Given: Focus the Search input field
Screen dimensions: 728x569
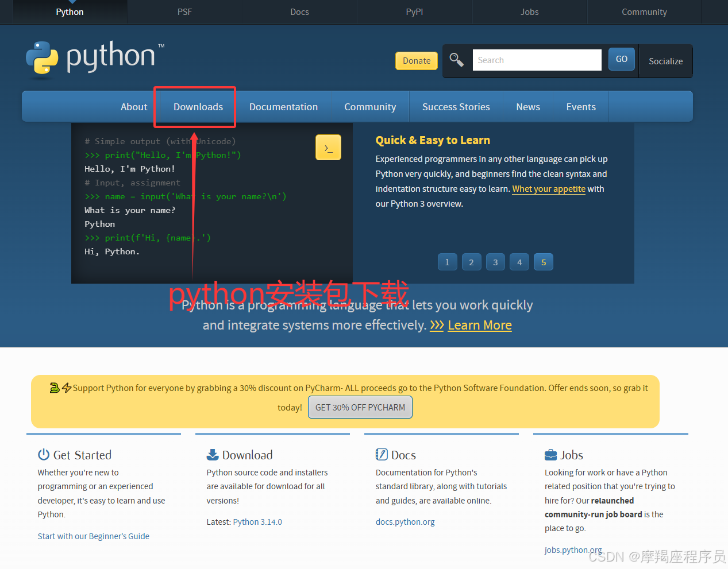Looking at the screenshot, I should point(537,60).
